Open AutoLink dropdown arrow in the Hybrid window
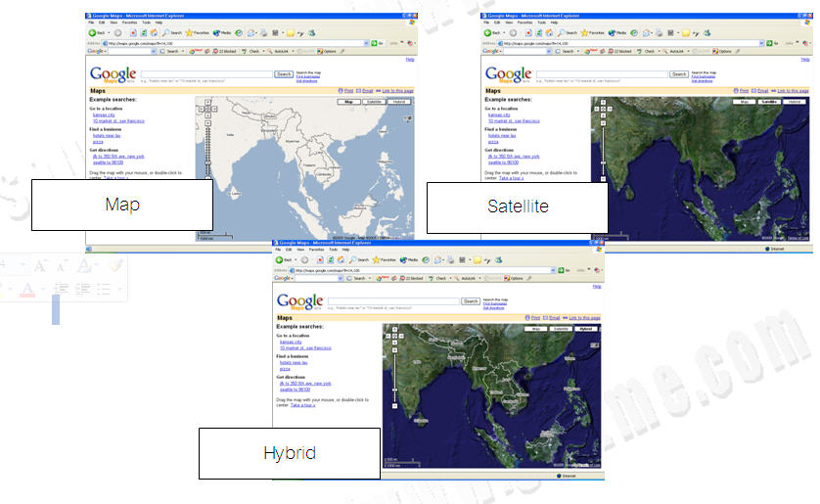 point(480,278)
